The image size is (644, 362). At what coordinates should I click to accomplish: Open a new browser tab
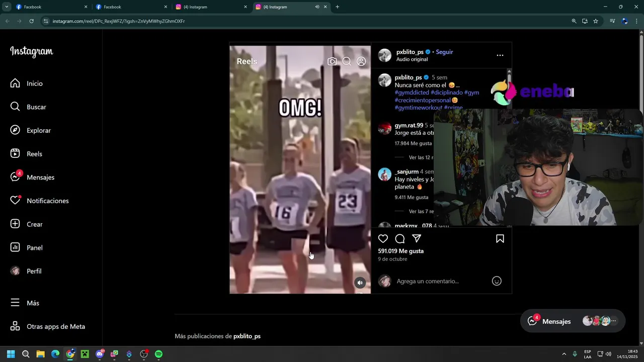(x=337, y=7)
